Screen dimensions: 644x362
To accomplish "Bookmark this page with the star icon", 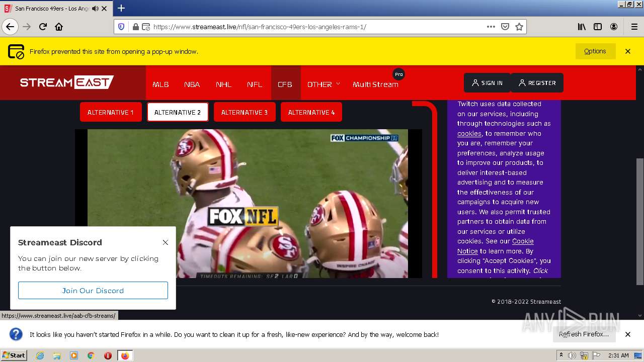I will click(519, 27).
